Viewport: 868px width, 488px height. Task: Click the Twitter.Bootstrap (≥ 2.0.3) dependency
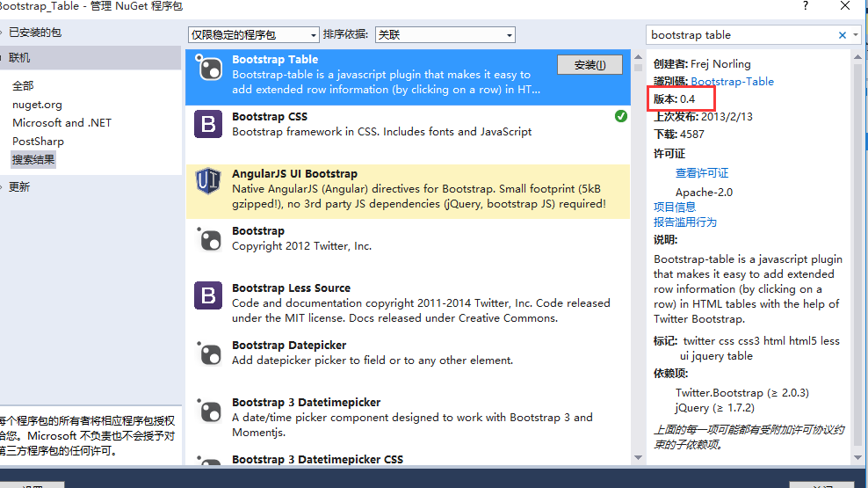[x=741, y=393]
